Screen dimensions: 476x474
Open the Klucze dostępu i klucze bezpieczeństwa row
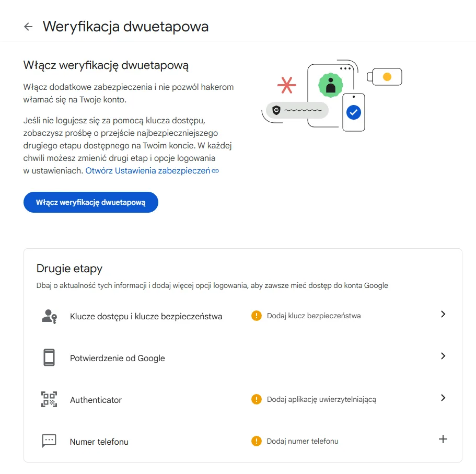click(x=146, y=316)
